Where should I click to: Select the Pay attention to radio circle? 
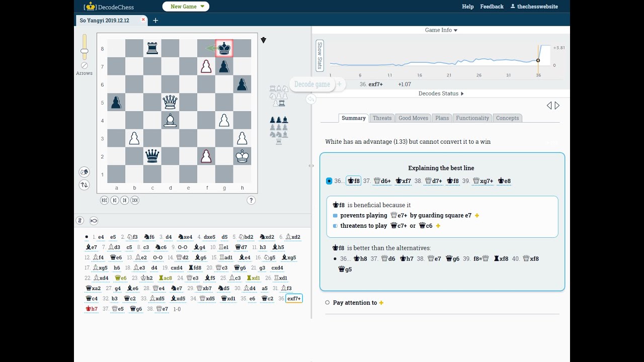(x=328, y=303)
